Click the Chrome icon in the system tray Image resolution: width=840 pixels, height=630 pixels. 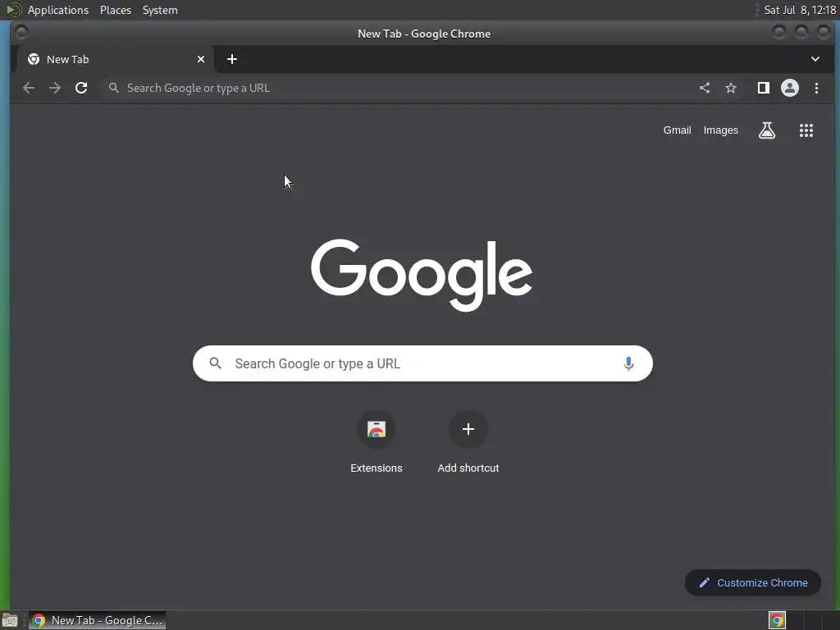(777, 620)
